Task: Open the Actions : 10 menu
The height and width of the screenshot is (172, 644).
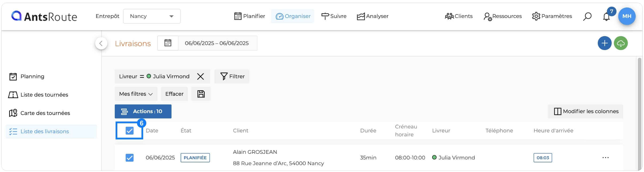Action: click(143, 111)
